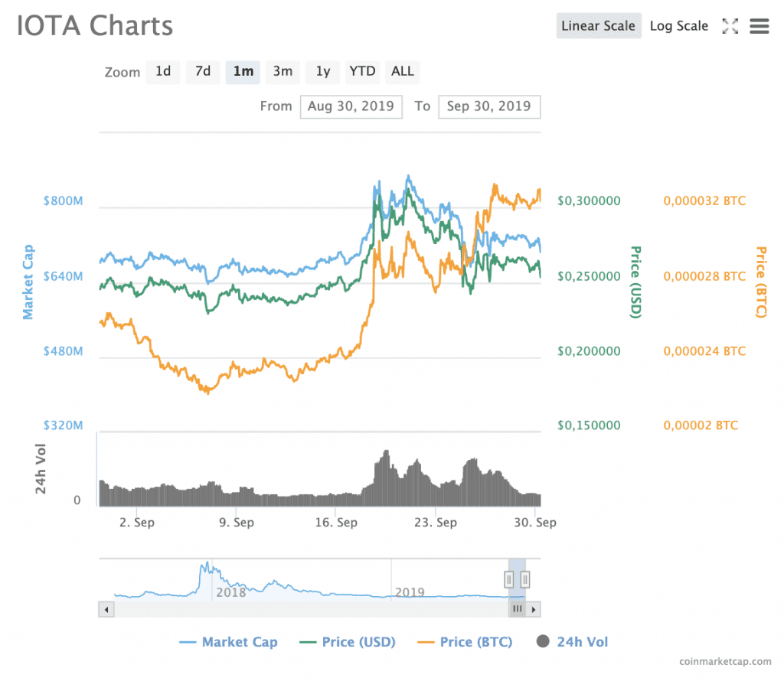The height and width of the screenshot is (681, 784).
Task: Edit the From date field Aug 30, 2019
Action: tap(351, 106)
